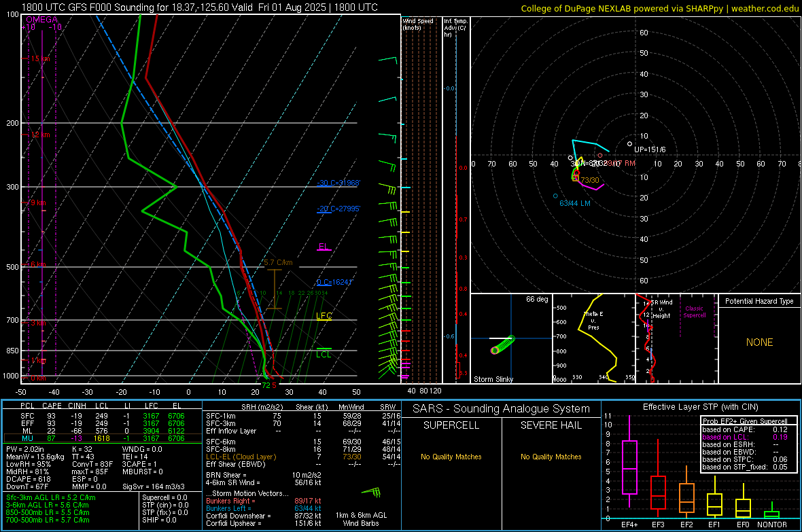The image size is (802, 532).
Task: Click the Potential Hazard Type header
Action: coord(759,301)
